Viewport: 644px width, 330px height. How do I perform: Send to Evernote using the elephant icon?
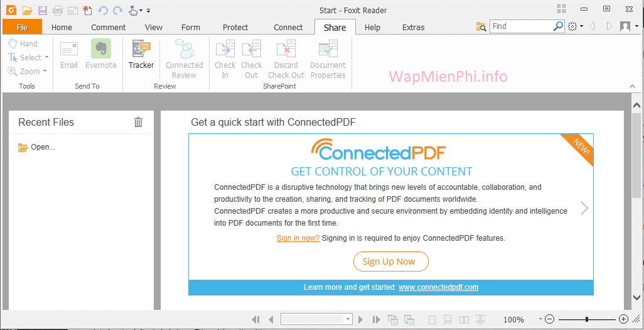click(x=100, y=55)
